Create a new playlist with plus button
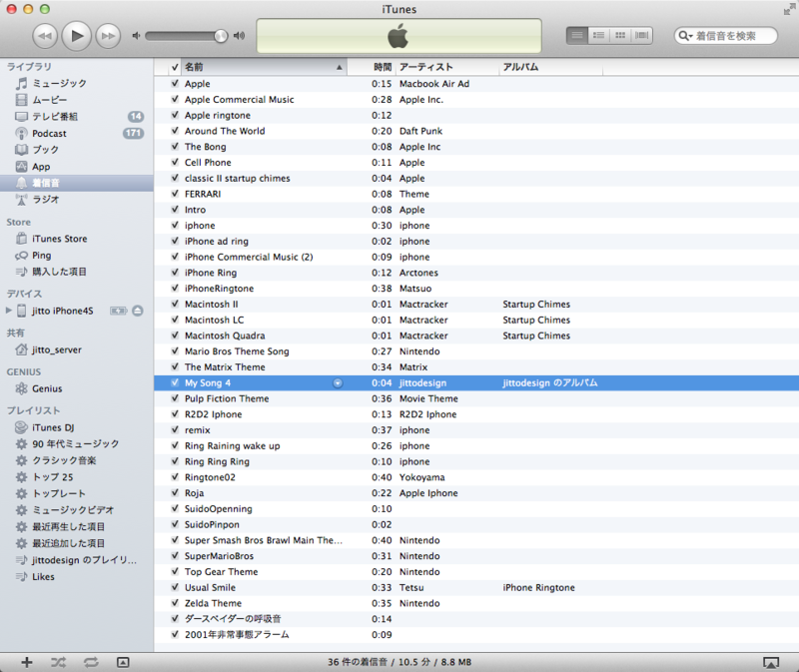The image size is (799, 672). [x=27, y=662]
